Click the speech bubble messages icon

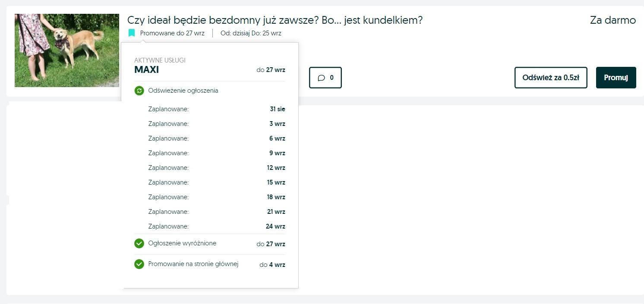click(321, 78)
